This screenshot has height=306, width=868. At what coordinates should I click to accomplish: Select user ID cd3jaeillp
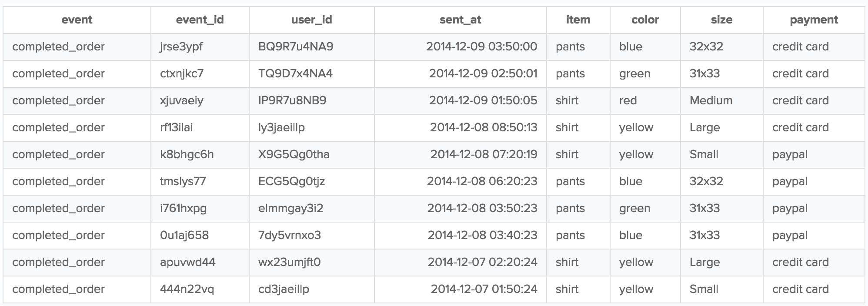284,289
